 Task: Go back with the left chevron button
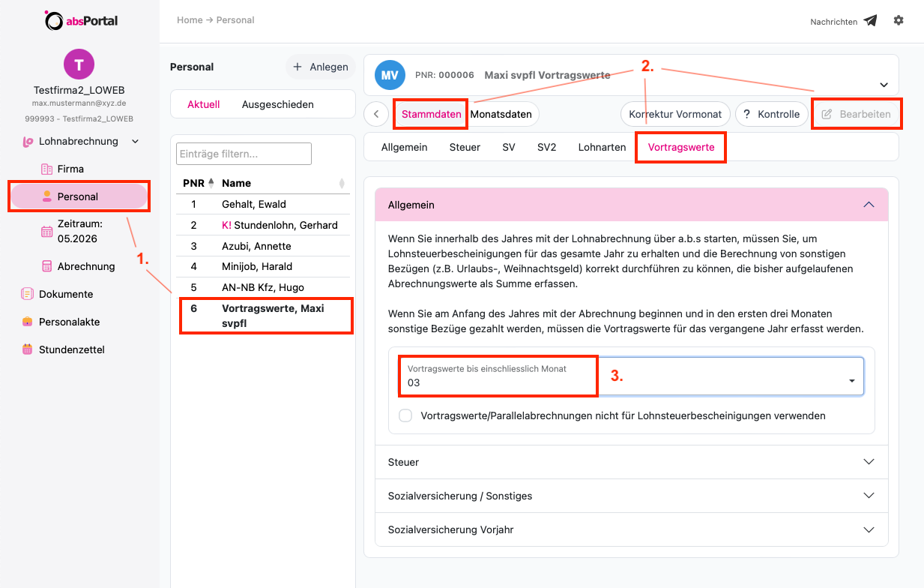(x=376, y=115)
